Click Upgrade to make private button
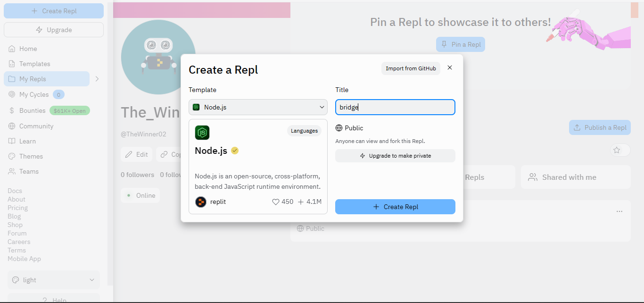The height and width of the screenshot is (303, 644). (395, 156)
